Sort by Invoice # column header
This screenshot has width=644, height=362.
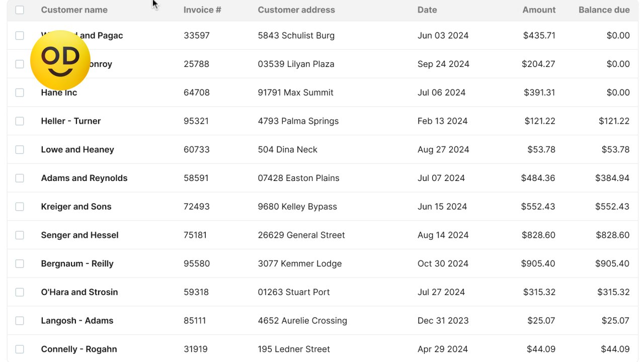click(x=202, y=10)
